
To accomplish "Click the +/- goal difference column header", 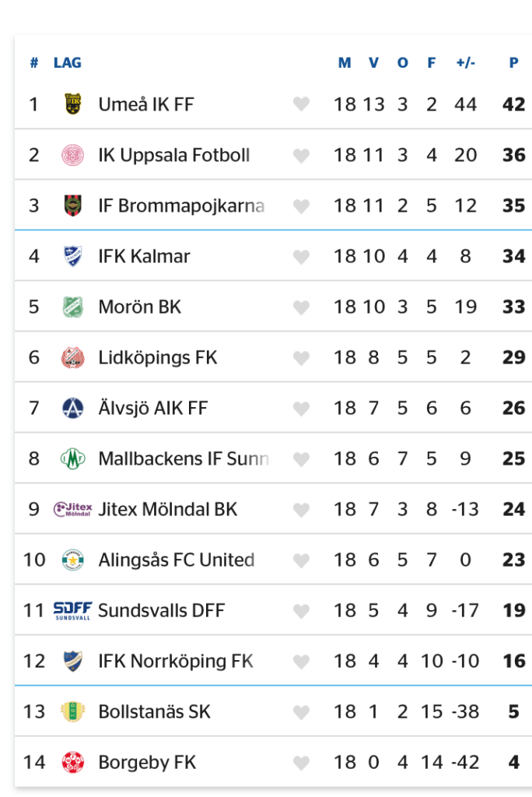I will [x=465, y=63].
